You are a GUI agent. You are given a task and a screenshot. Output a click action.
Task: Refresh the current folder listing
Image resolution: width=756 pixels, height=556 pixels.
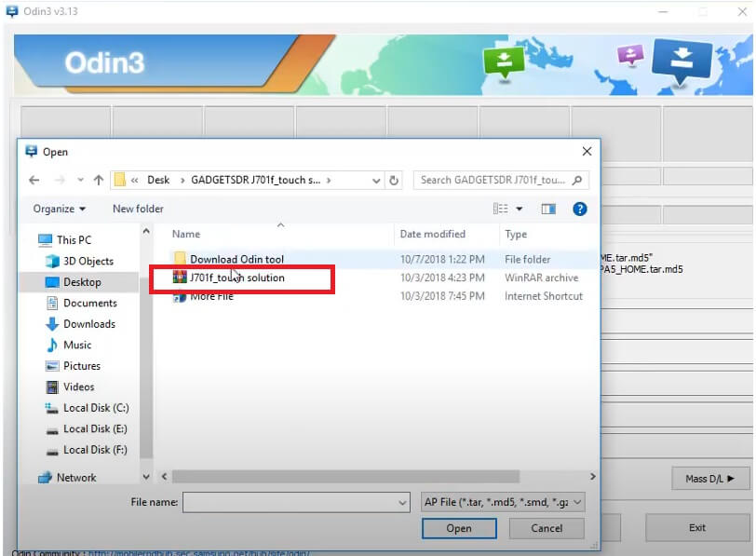pos(394,181)
